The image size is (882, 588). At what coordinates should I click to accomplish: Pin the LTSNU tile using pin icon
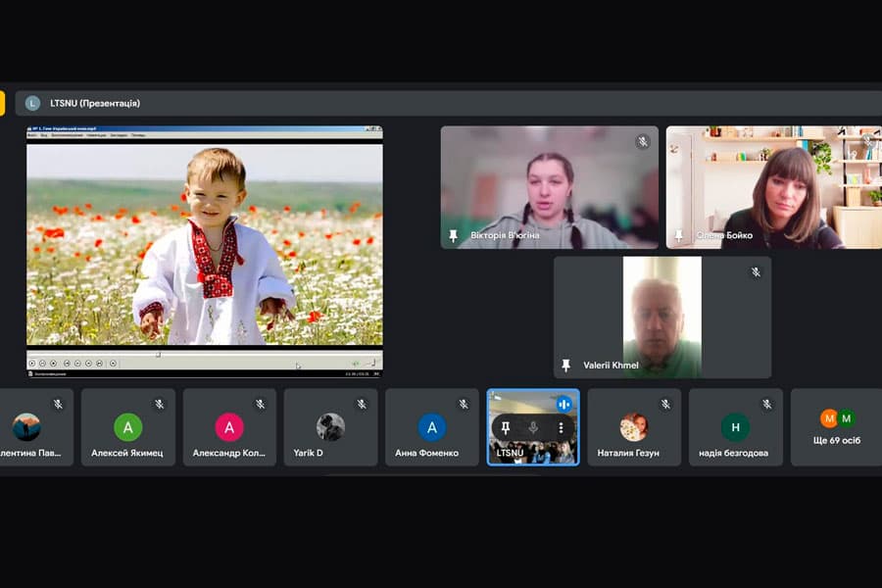click(x=506, y=428)
